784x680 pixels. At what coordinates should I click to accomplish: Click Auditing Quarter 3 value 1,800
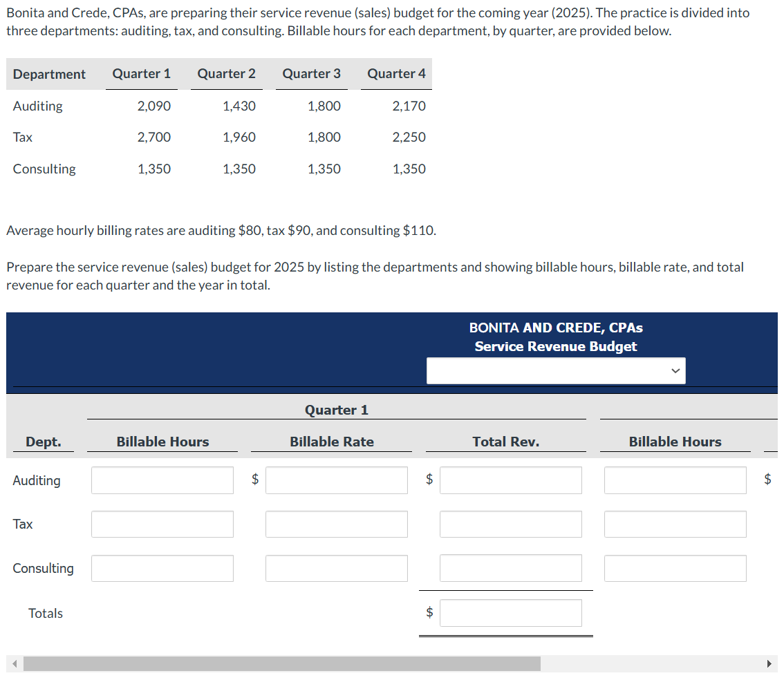point(324,106)
